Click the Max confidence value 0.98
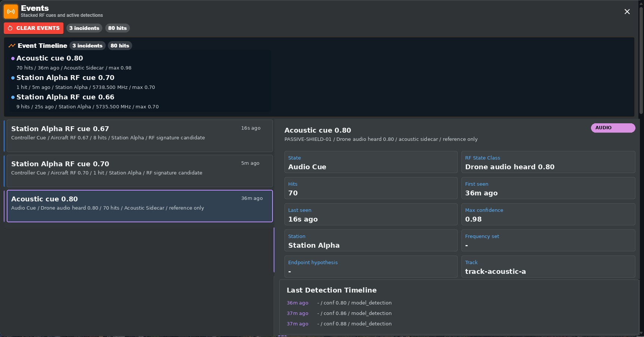 [473, 219]
